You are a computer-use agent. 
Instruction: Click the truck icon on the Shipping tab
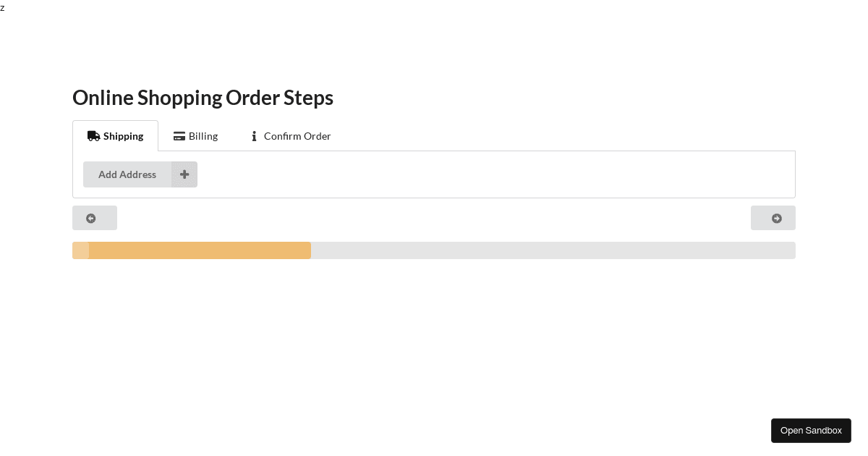point(94,136)
